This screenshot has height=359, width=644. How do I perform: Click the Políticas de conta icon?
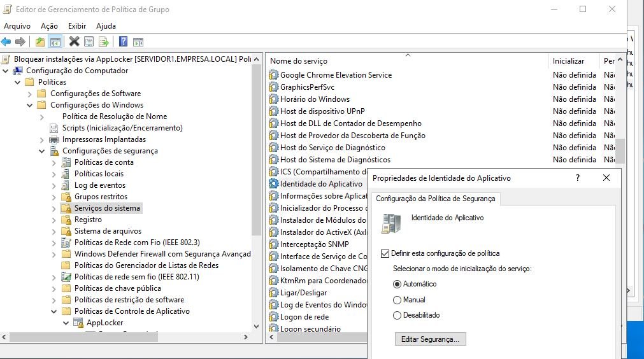click(x=66, y=162)
